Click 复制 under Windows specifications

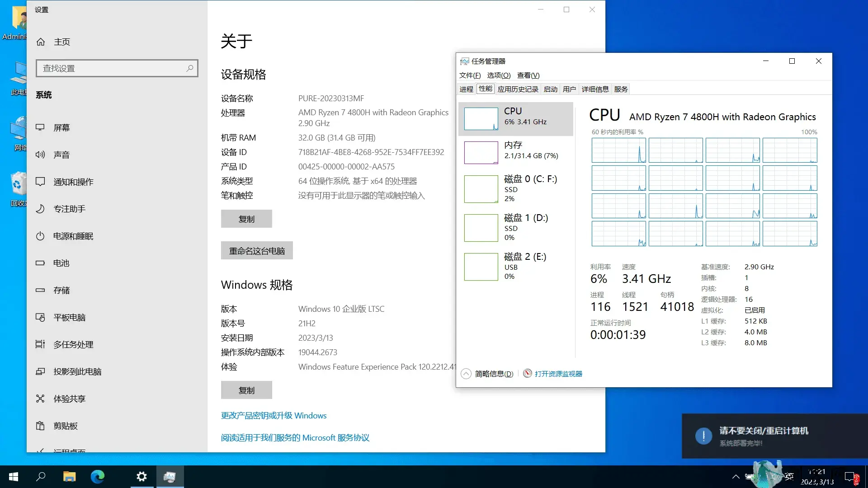[x=246, y=390]
